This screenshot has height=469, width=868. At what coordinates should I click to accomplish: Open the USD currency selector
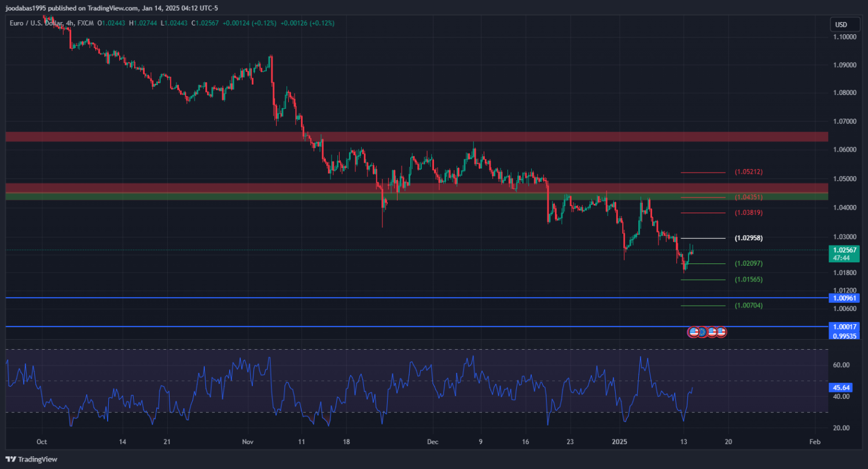pyautogui.click(x=841, y=24)
